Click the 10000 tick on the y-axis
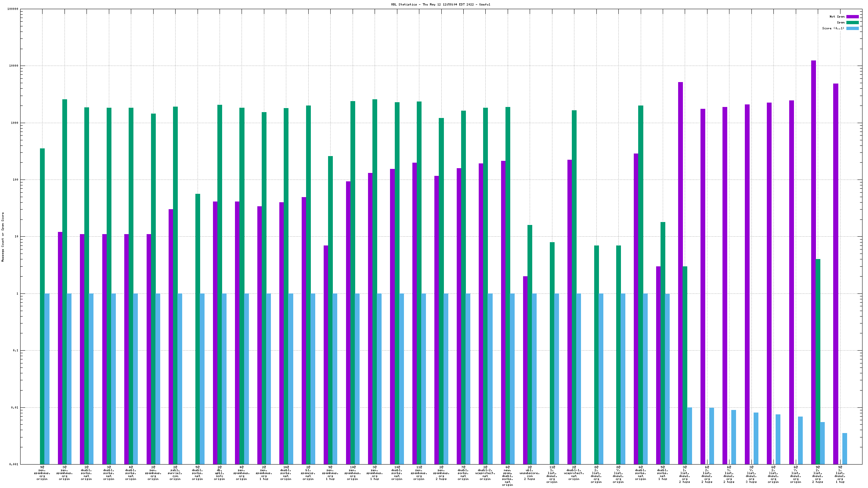Viewport: 868px width, 488px height. 13,66
